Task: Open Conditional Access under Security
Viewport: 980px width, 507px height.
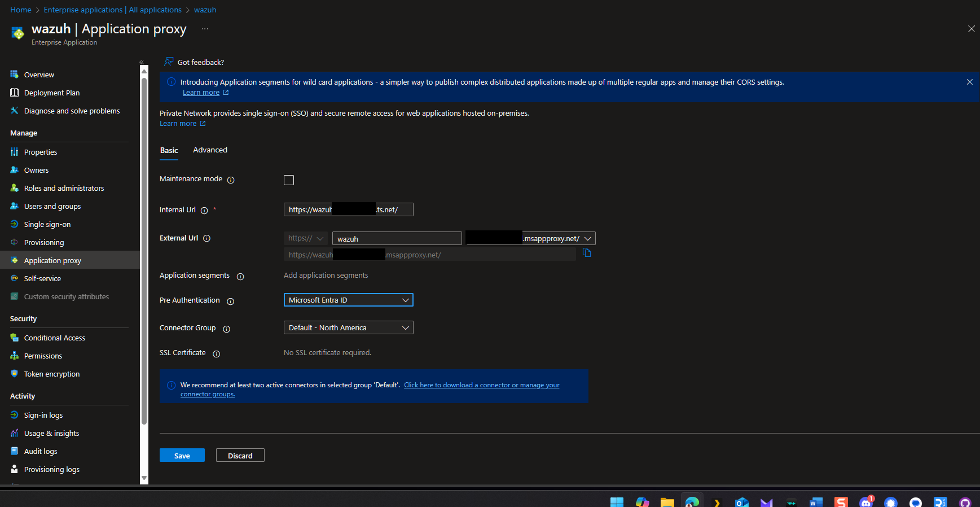Action: pyautogui.click(x=55, y=338)
